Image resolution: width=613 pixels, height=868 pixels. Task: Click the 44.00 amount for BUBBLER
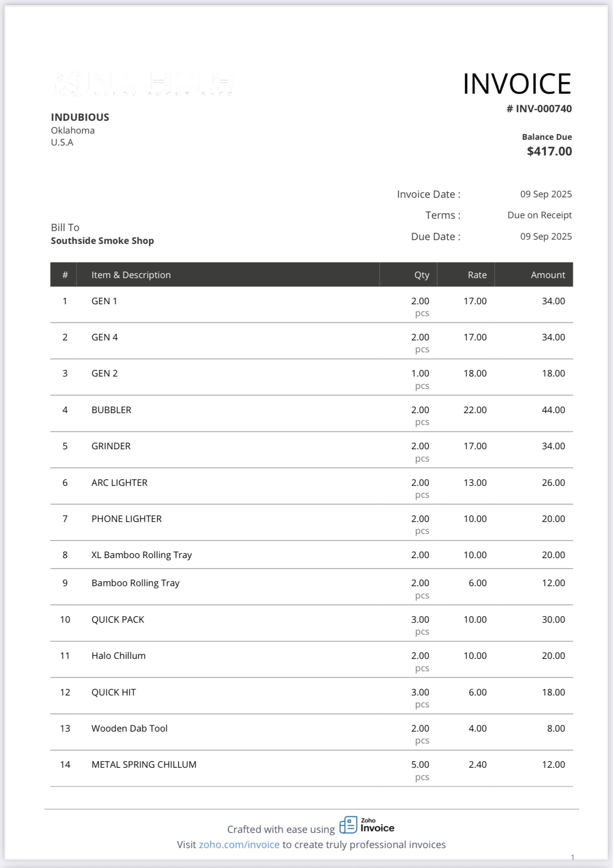pyautogui.click(x=553, y=410)
